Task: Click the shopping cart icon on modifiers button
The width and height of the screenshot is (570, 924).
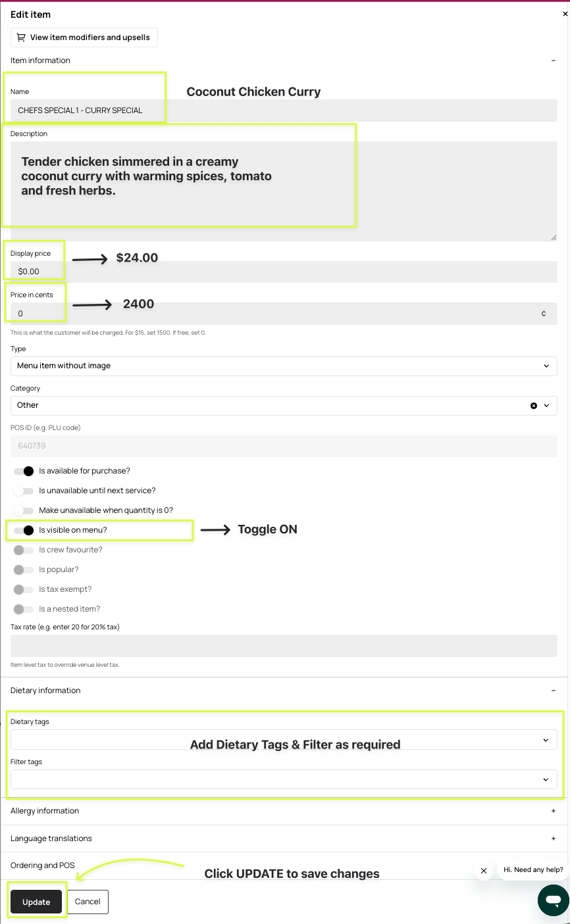Action: 21,37
